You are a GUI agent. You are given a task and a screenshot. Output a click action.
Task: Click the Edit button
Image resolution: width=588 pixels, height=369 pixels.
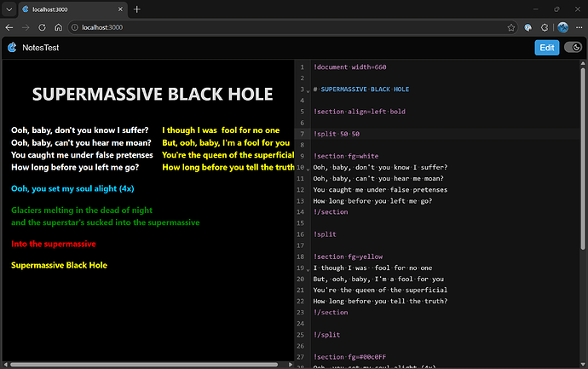point(547,48)
